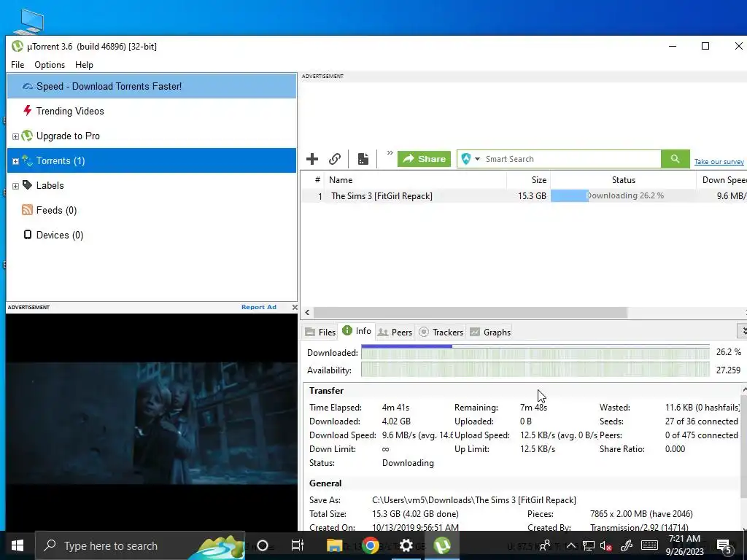Click the 27 of 36 connected seeds value
This screenshot has height=560, width=747.
tap(701, 421)
